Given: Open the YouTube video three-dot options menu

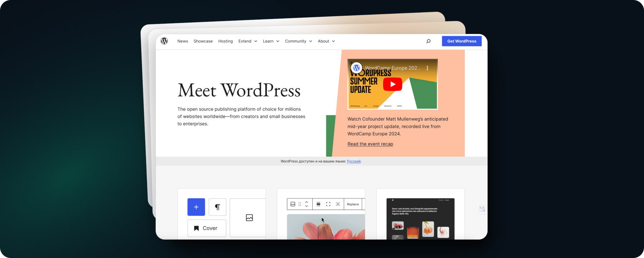Looking at the screenshot, I should (427, 68).
